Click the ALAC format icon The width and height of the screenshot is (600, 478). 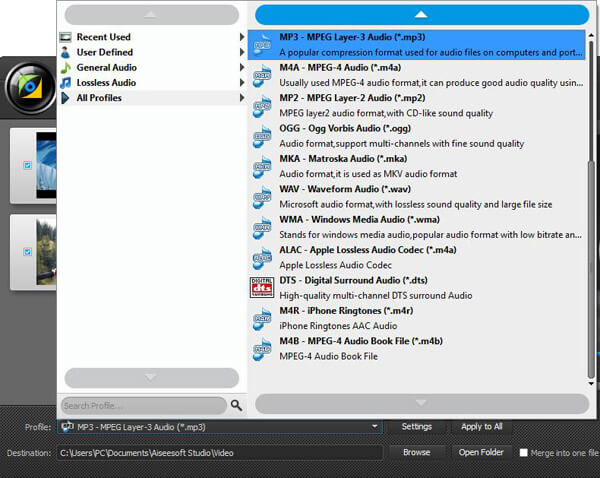[262, 258]
